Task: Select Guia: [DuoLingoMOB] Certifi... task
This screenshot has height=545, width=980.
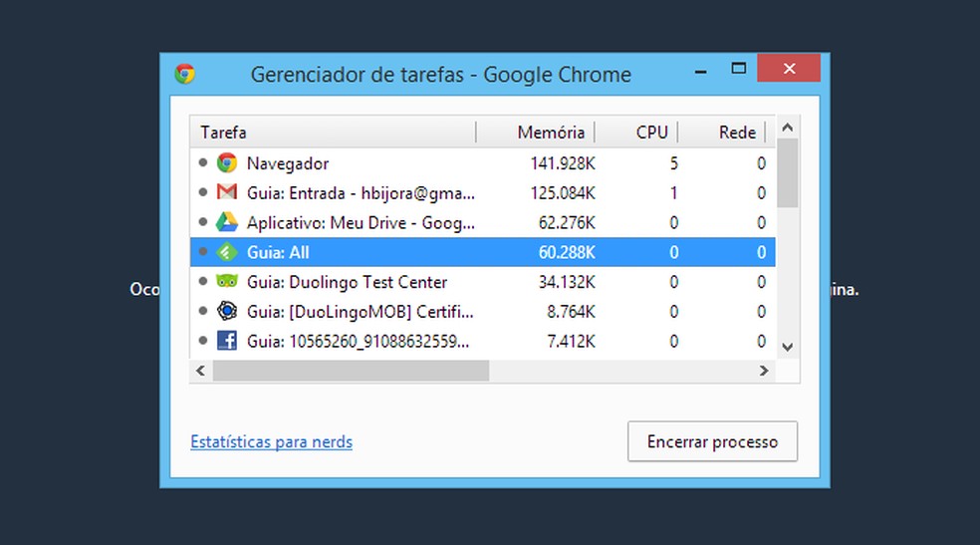Action: pyautogui.click(x=482, y=311)
